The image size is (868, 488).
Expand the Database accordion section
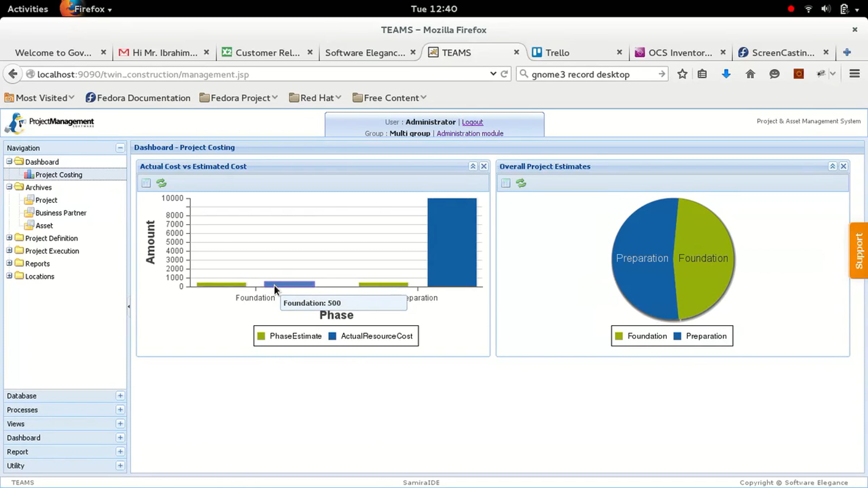pos(120,396)
